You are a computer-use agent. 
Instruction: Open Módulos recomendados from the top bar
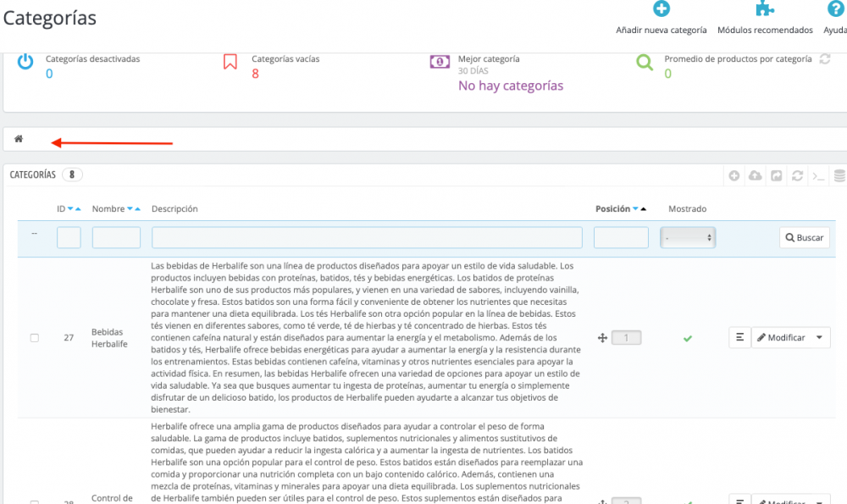click(765, 9)
